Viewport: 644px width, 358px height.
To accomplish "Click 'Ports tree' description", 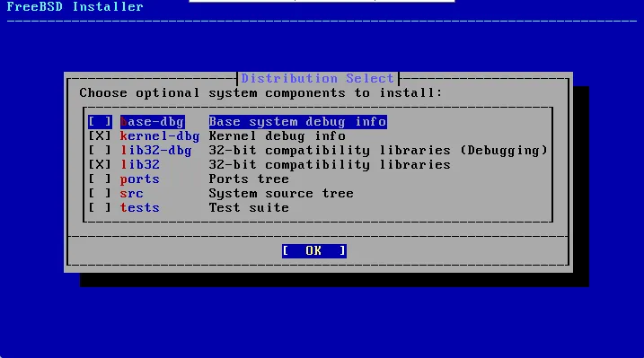I will [x=249, y=179].
